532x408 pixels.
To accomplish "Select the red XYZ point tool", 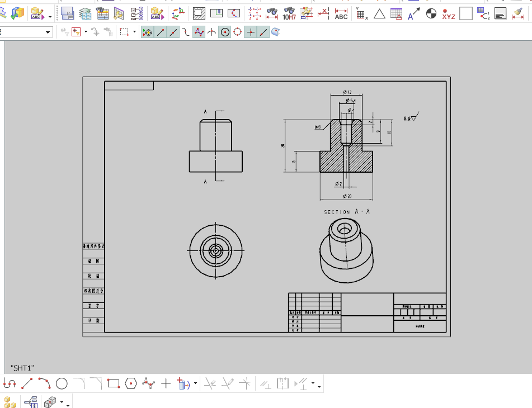I will [x=449, y=13].
